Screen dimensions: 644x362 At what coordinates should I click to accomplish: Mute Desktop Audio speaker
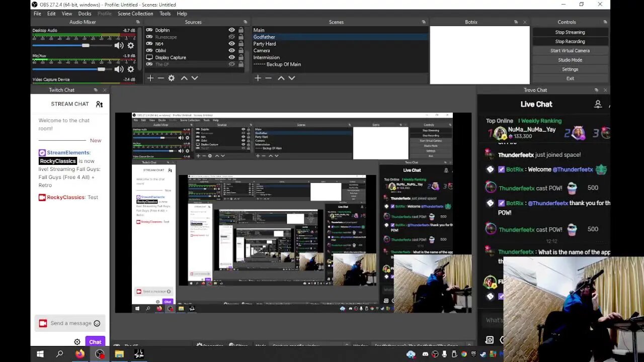coord(119,46)
